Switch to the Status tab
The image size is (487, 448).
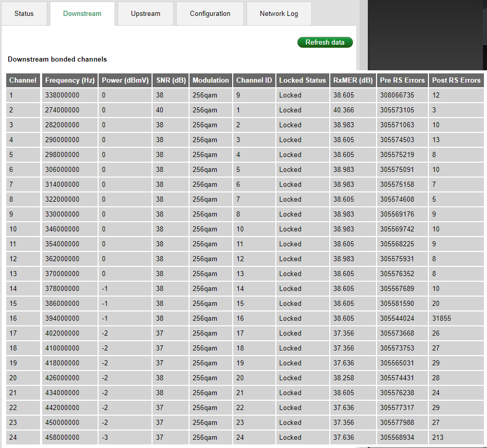(24, 14)
